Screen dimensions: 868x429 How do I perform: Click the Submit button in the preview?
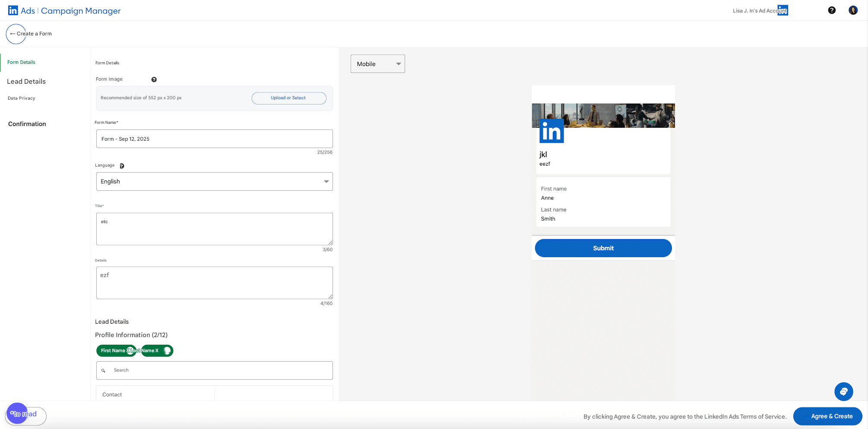tap(603, 248)
